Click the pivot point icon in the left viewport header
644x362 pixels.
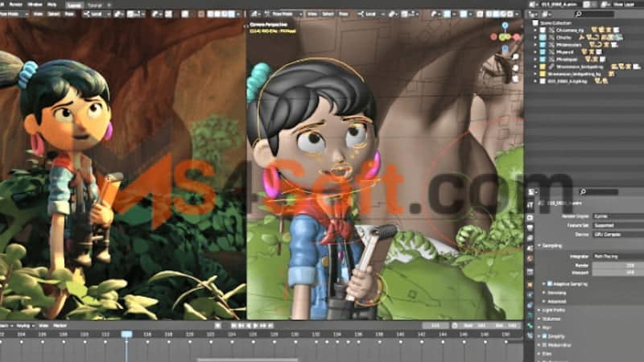click(x=118, y=14)
